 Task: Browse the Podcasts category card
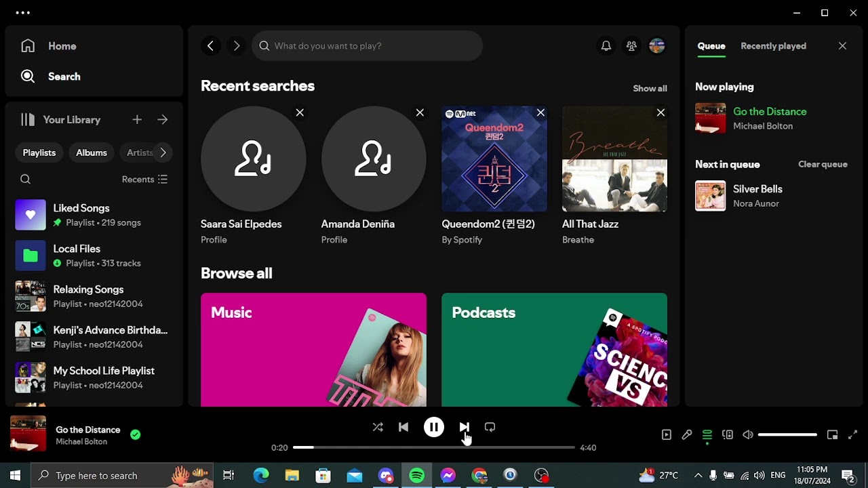(554, 350)
